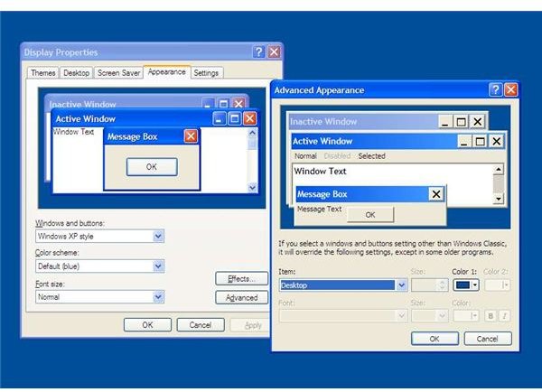The height and width of the screenshot is (392, 542).
Task: Click 'Message Text' in Advanced Appearance preview
Action: pyautogui.click(x=320, y=210)
